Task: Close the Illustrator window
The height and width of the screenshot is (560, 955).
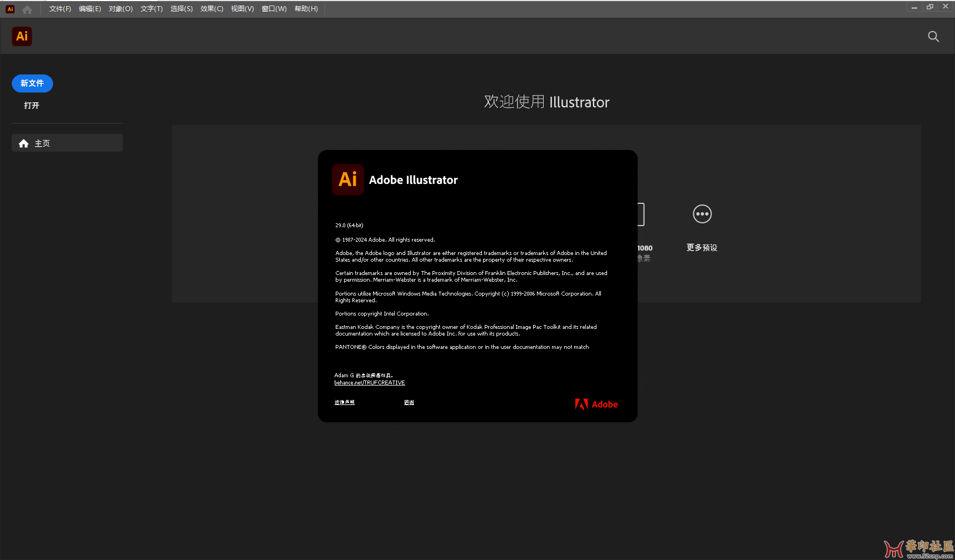Action: 946,7
